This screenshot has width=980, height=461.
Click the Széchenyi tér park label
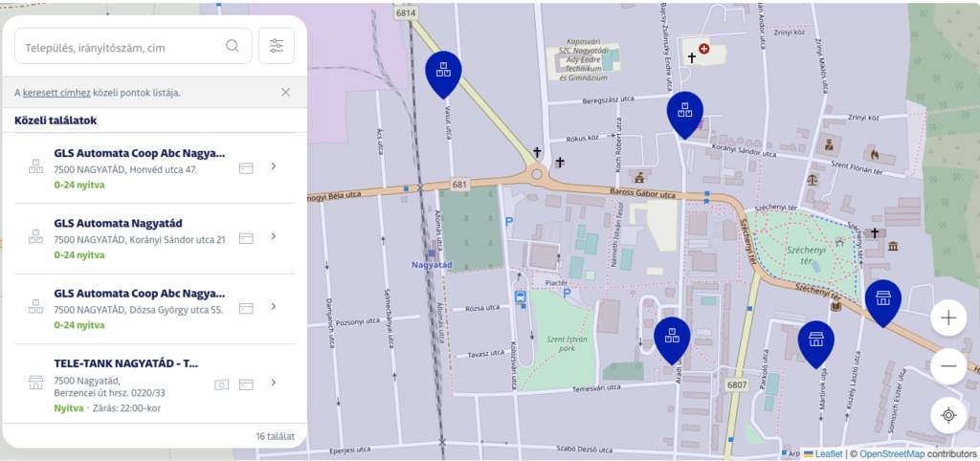pos(806,255)
